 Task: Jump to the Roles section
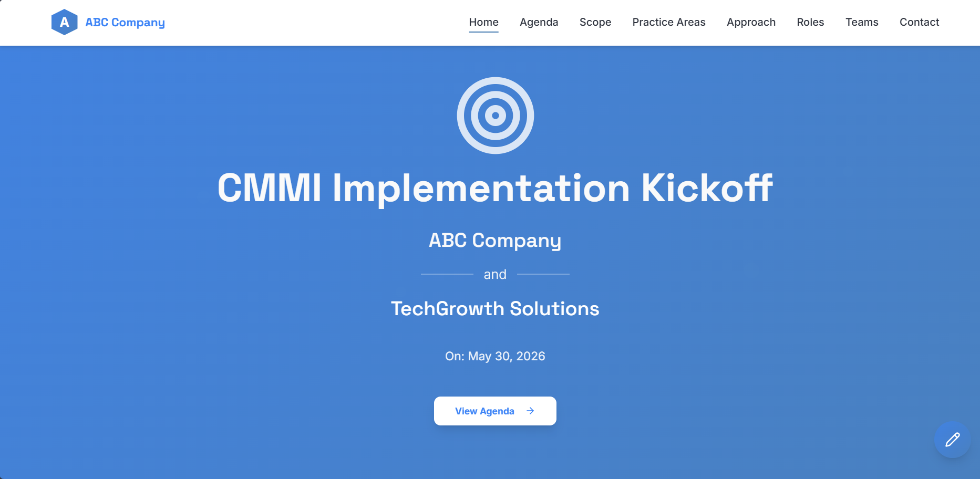(810, 22)
